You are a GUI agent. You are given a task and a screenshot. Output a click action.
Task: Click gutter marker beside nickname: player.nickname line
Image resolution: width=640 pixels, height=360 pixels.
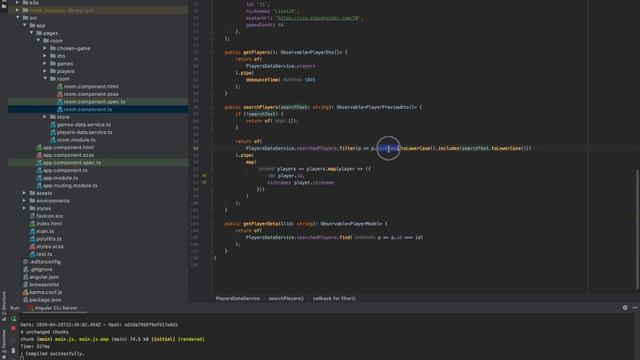(x=204, y=182)
